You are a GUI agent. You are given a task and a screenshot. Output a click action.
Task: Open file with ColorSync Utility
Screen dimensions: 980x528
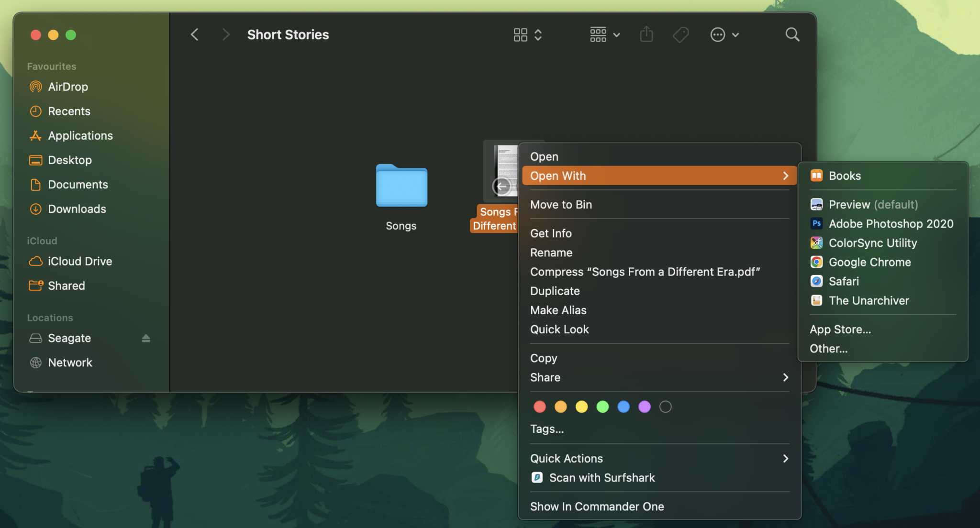click(872, 243)
